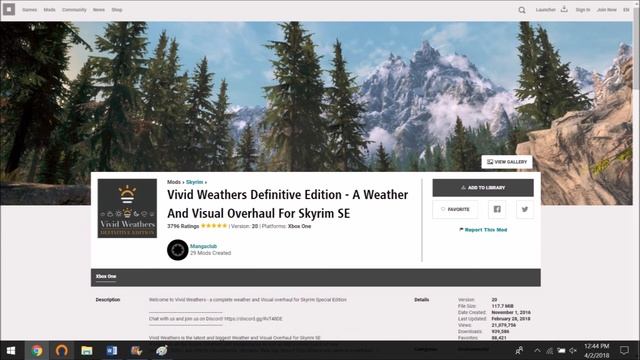The width and height of the screenshot is (640, 360).
Task: Open the Mangaclub author profile link
Action: point(203,246)
